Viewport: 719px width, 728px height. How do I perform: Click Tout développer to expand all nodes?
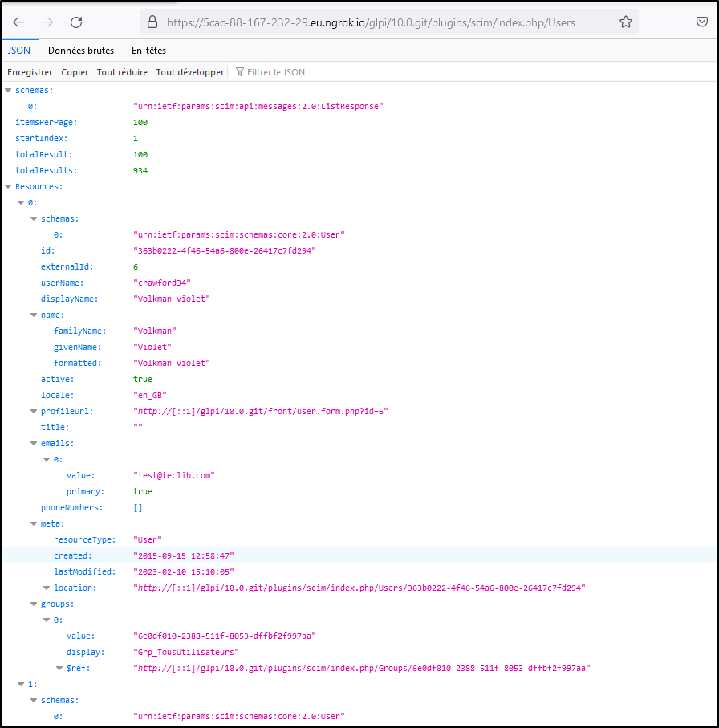(189, 71)
